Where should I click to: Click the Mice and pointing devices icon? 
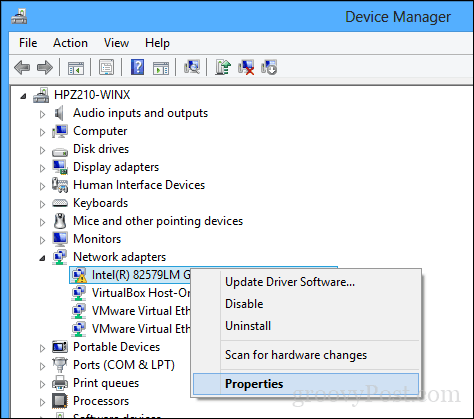60,221
